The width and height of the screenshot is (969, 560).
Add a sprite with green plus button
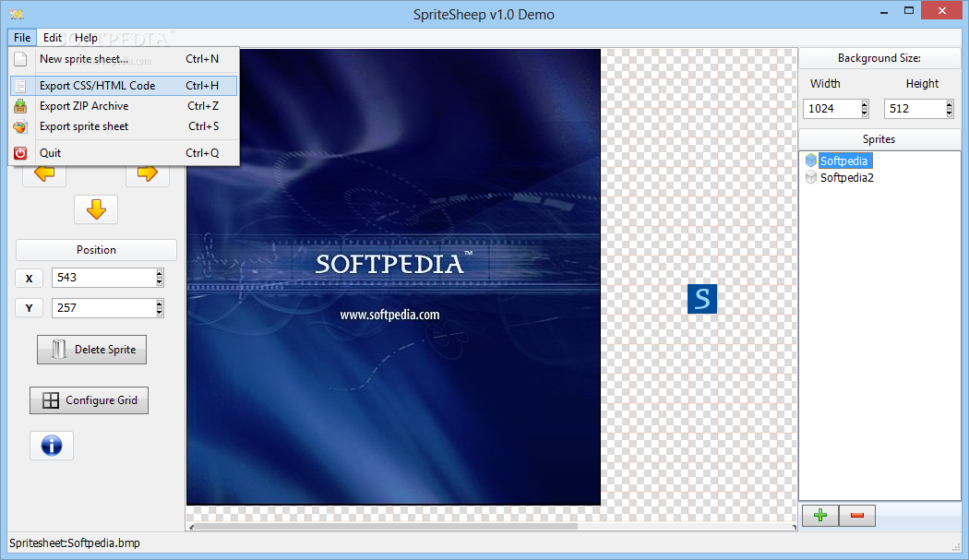[x=820, y=515]
